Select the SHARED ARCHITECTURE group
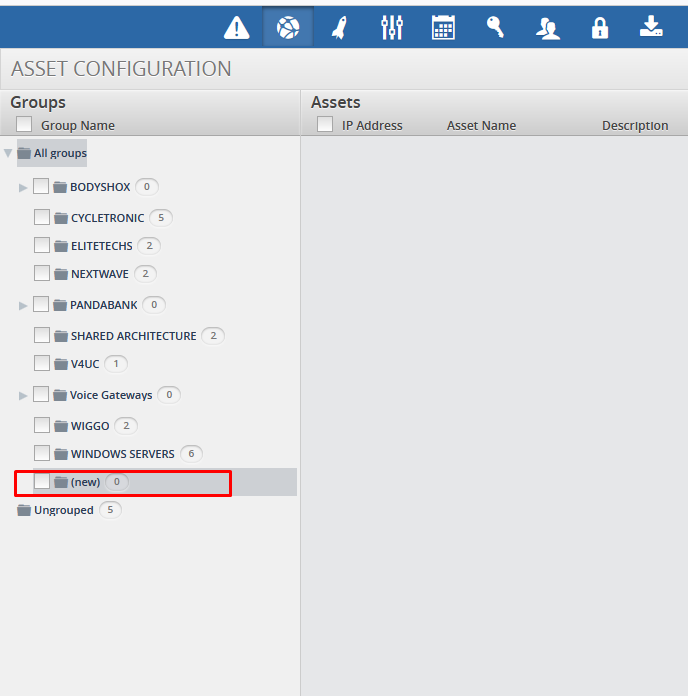The image size is (688, 696). (133, 336)
